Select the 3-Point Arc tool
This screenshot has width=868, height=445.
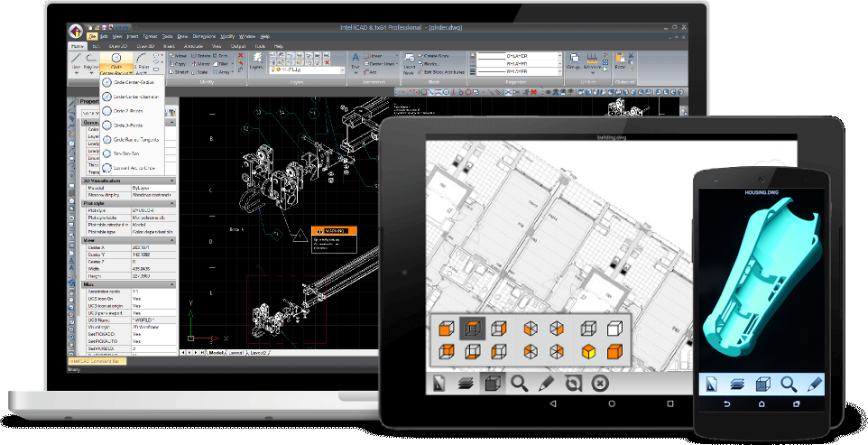tap(143, 63)
